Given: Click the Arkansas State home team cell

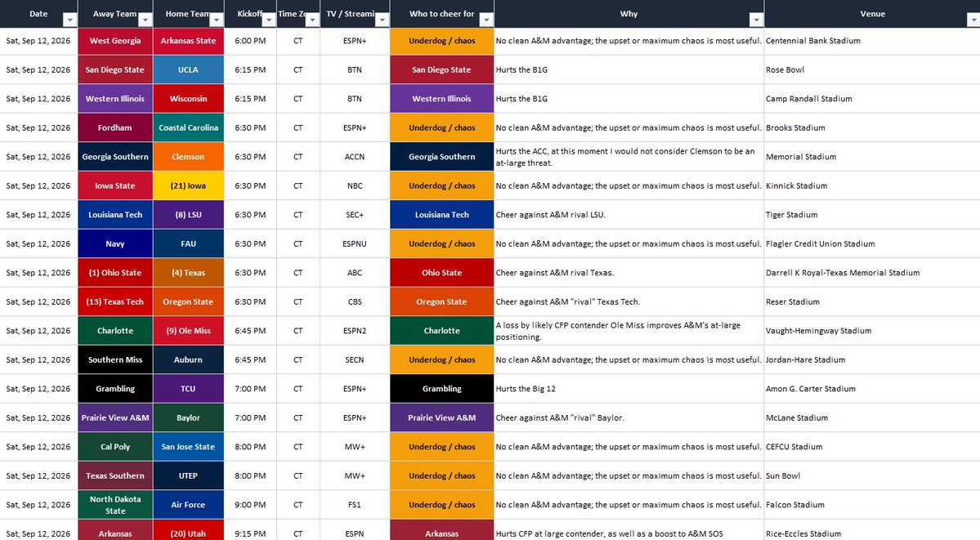Looking at the screenshot, I should [188, 41].
